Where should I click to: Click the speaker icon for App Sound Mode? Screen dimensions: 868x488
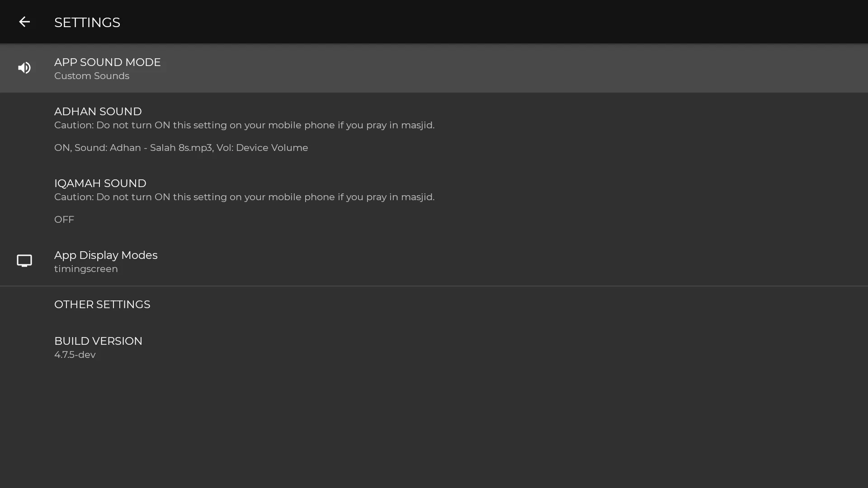point(24,68)
